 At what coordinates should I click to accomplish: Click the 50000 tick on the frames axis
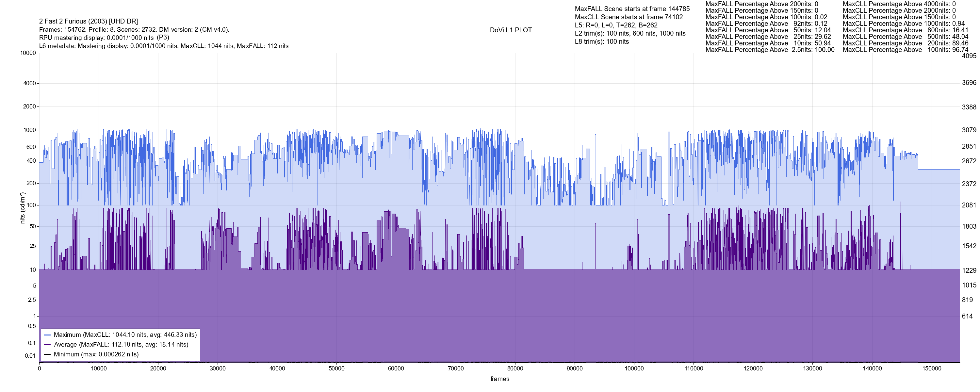(x=337, y=368)
